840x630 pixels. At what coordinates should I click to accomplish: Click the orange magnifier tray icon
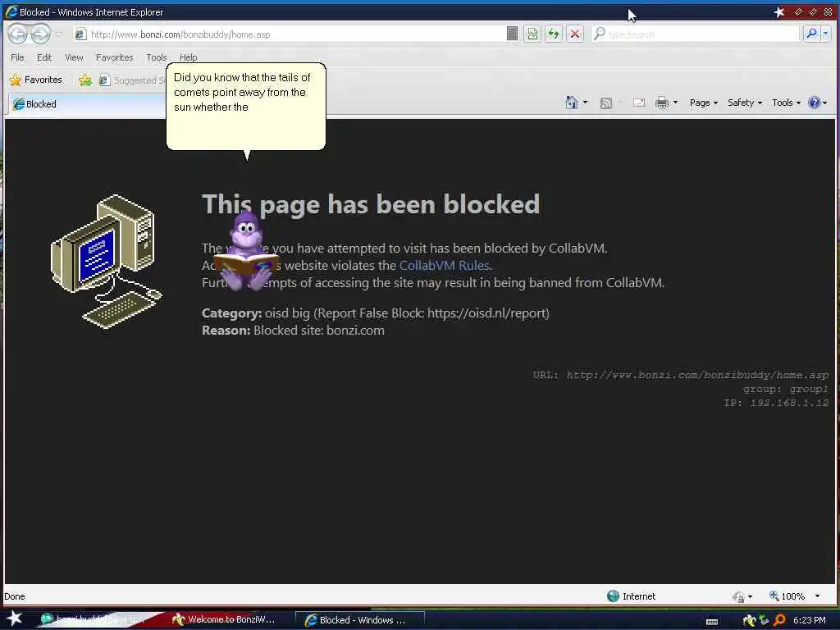tap(779, 620)
